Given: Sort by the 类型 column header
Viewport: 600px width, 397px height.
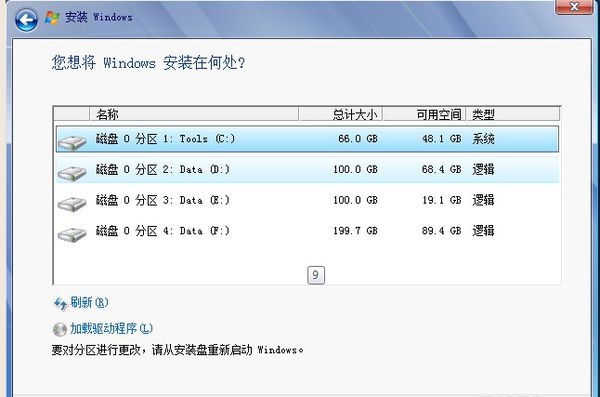Looking at the screenshot, I should [513, 114].
